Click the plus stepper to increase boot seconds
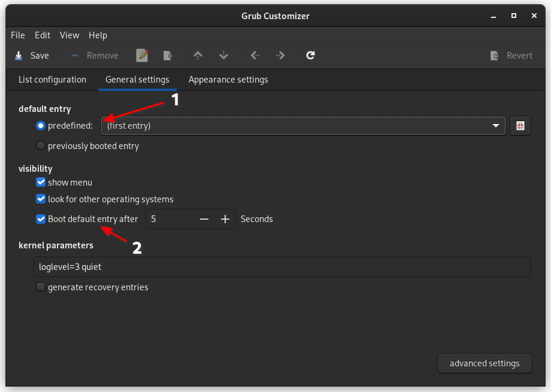Screen dimensions: 551x392 click(x=225, y=218)
